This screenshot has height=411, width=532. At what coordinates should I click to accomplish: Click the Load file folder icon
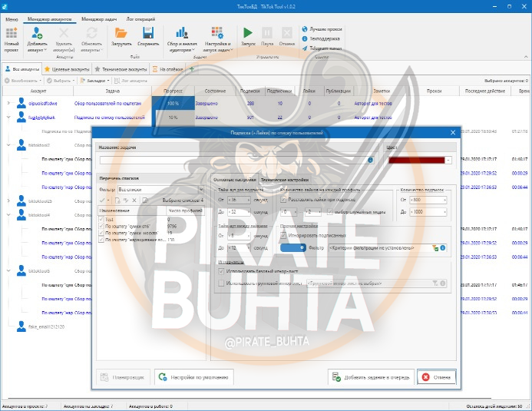point(121,33)
